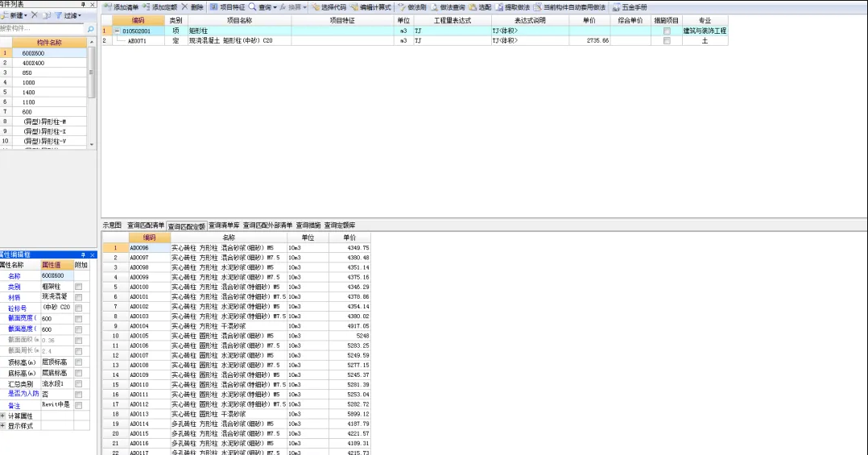
Task: Switch to the 查询措施 tab
Action: pos(308,225)
